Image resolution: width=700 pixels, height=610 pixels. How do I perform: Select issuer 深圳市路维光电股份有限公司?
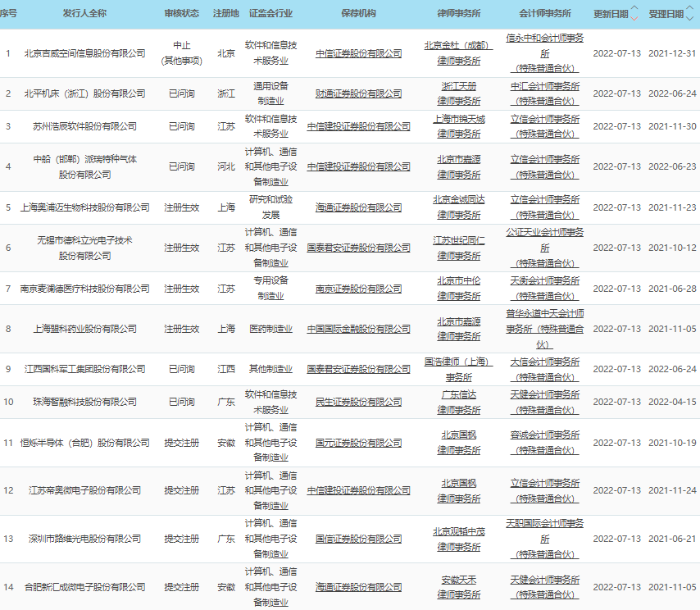(x=84, y=539)
